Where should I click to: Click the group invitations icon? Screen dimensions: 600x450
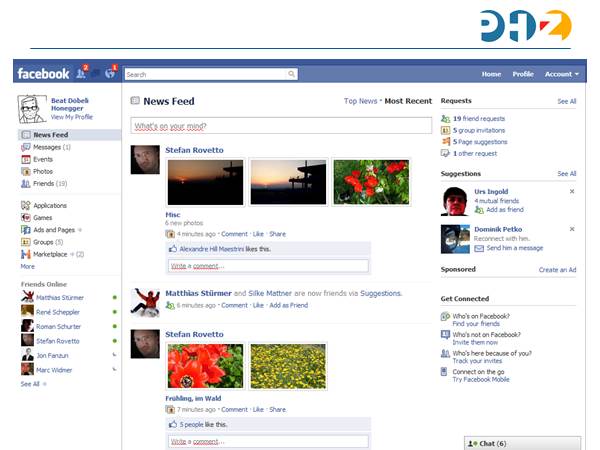(x=445, y=130)
